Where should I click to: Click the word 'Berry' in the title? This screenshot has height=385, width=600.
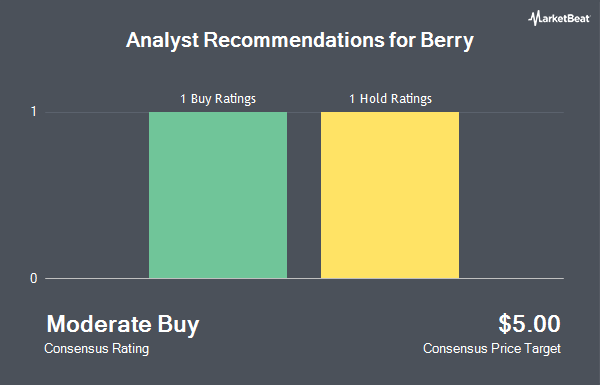[x=447, y=41]
